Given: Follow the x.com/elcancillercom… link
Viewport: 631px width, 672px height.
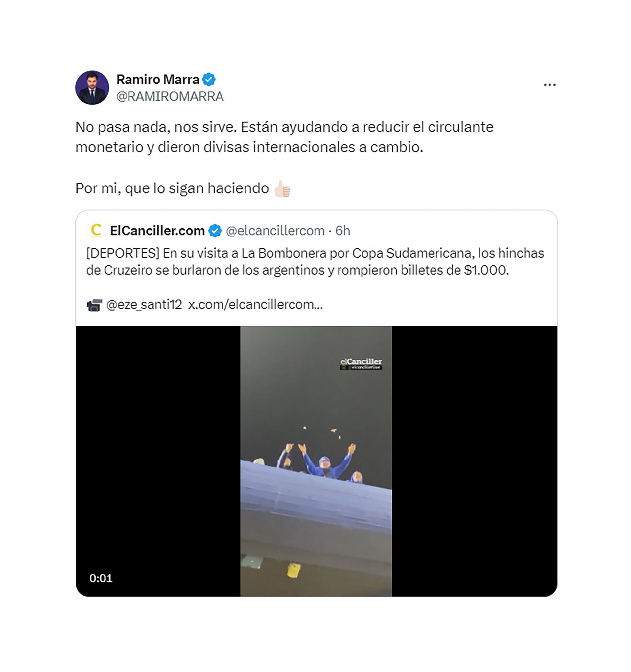Looking at the screenshot, I should [x=255, y=305].
